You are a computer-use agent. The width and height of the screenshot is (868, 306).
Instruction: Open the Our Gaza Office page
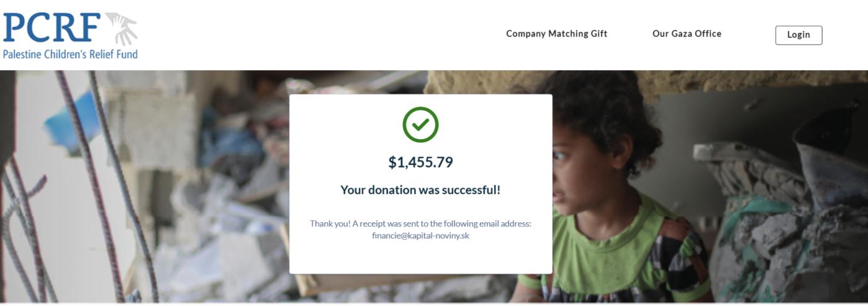pyautogui.click(x=687, y=34)
